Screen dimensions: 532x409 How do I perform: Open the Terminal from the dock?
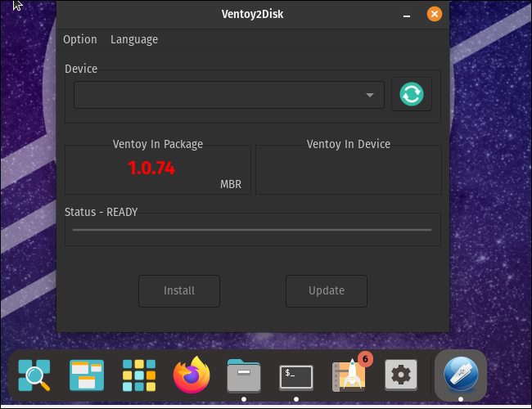click(x=296, y=377)
